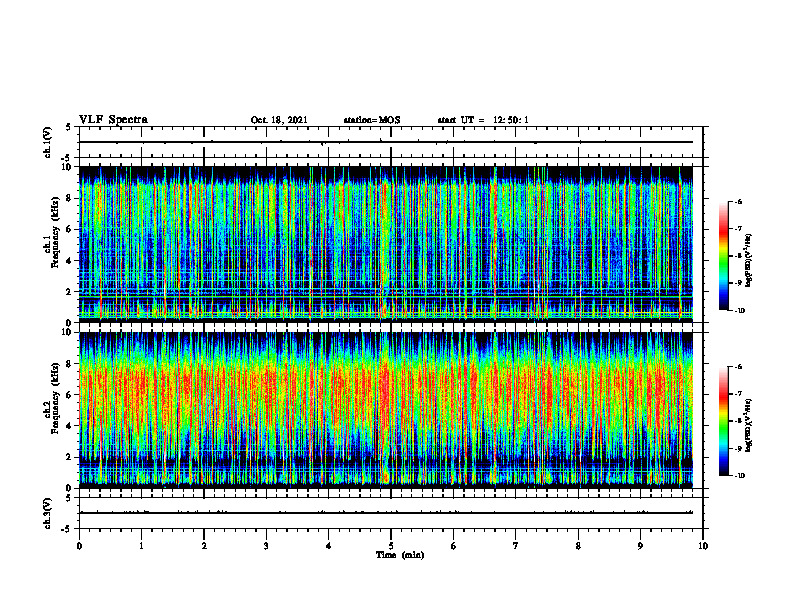Click the ch.1 voltage waveform strip

[391, 142]
